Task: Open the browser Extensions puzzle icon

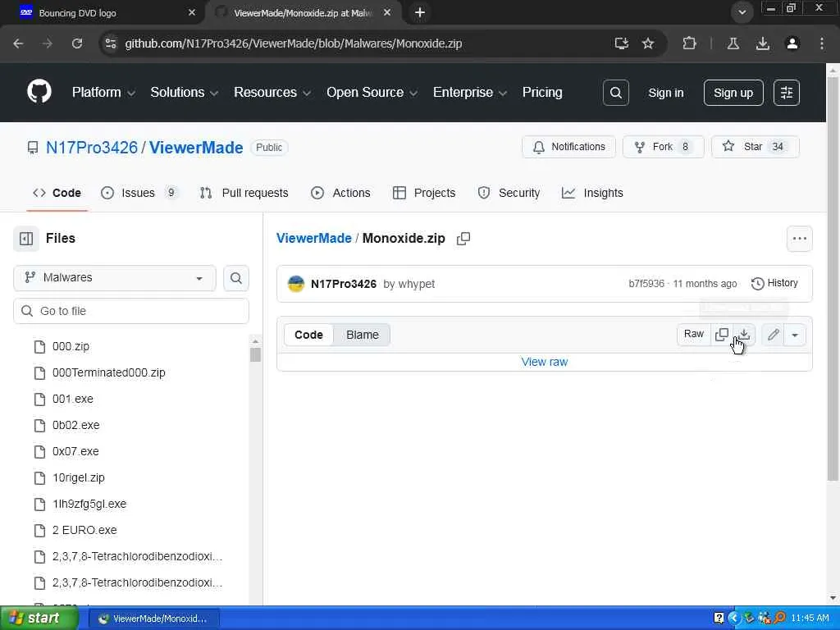Action: [689, 43]
